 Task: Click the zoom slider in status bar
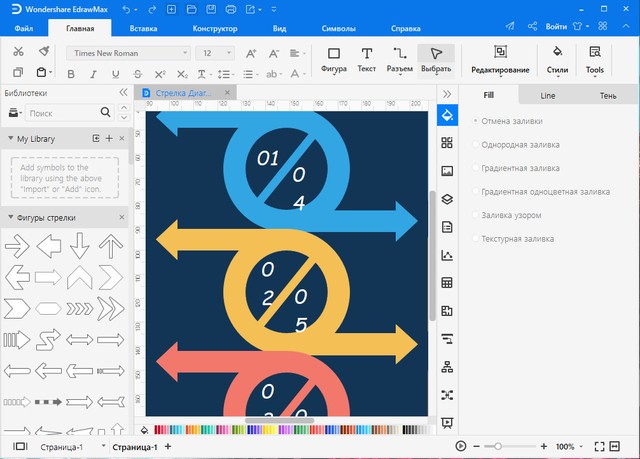coord(500,446)
